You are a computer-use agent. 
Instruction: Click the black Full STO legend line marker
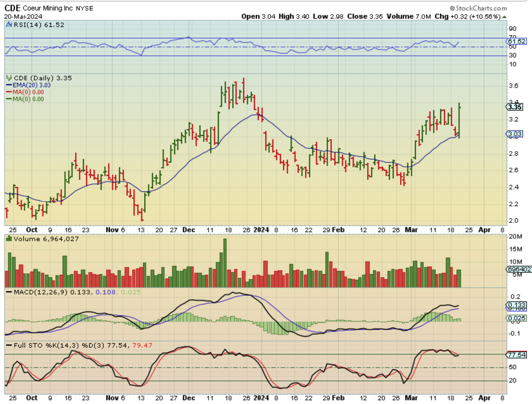click(9, 345)
